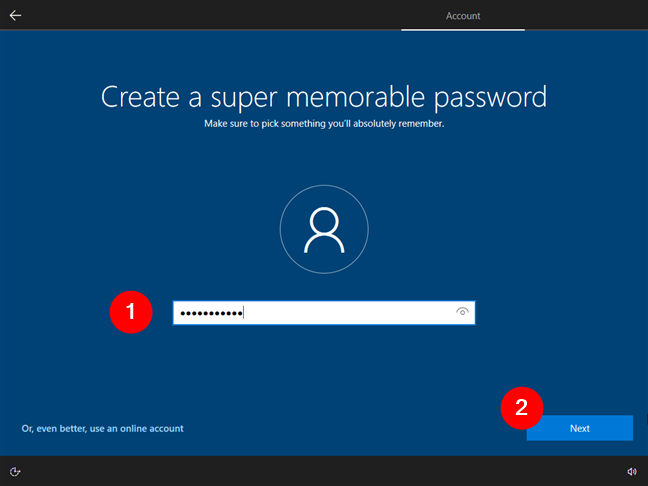The image size is (648, 486).
Task: Click the empty middle of the bottom bar
Action: pos(324,471)
